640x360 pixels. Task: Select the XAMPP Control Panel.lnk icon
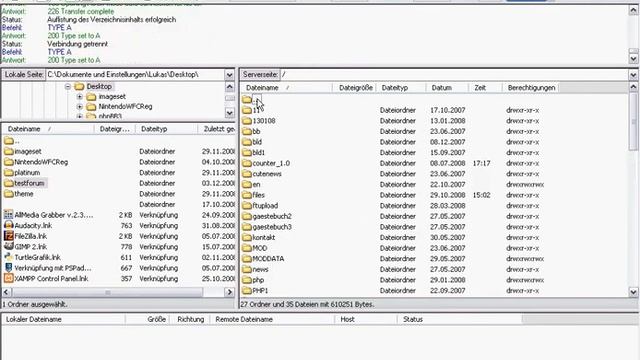(9, 278)
